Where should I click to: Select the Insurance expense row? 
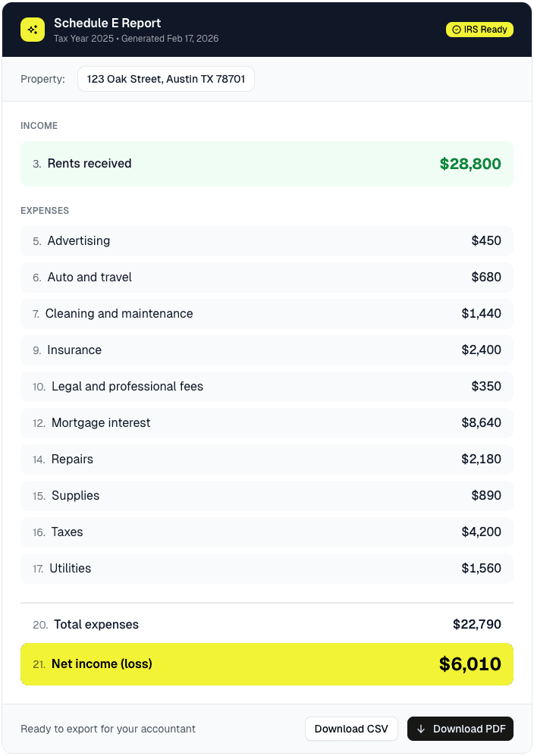[266, 350]
